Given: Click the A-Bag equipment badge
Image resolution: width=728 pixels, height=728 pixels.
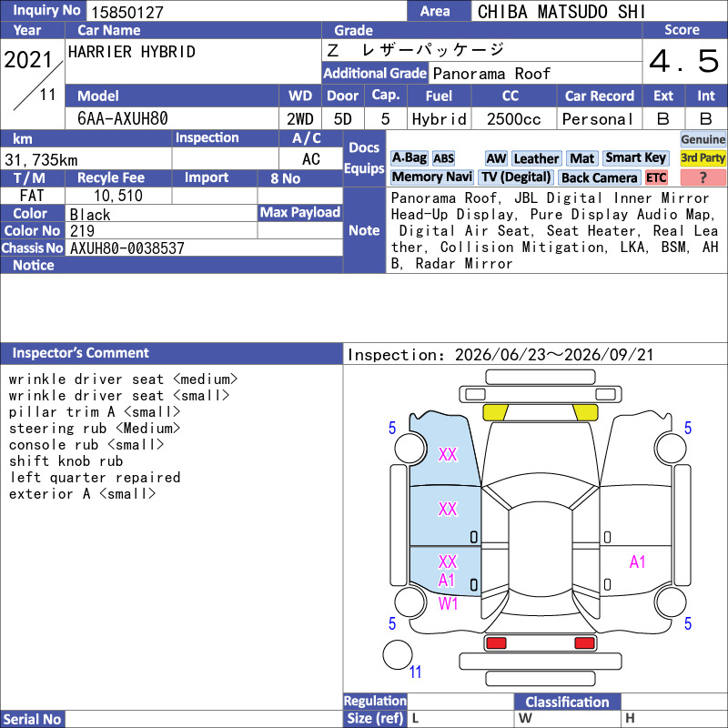Looking at the screenshot, I should coord(409,158).
